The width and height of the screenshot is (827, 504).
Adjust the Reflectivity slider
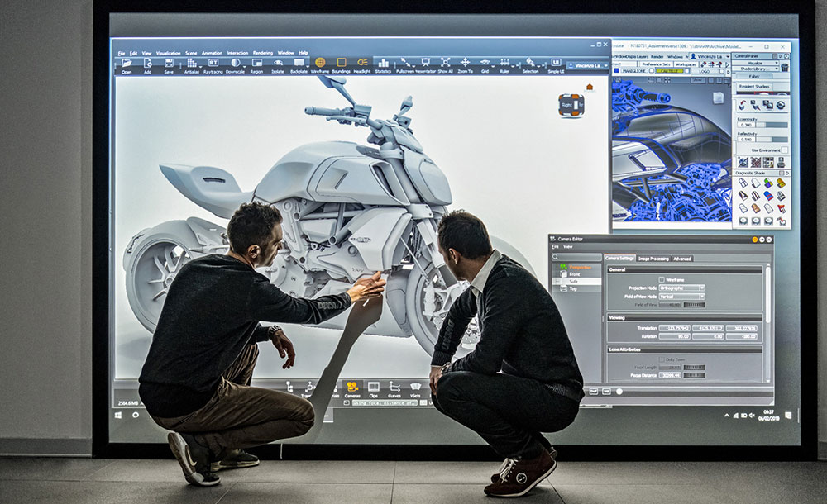click(771, 139)
